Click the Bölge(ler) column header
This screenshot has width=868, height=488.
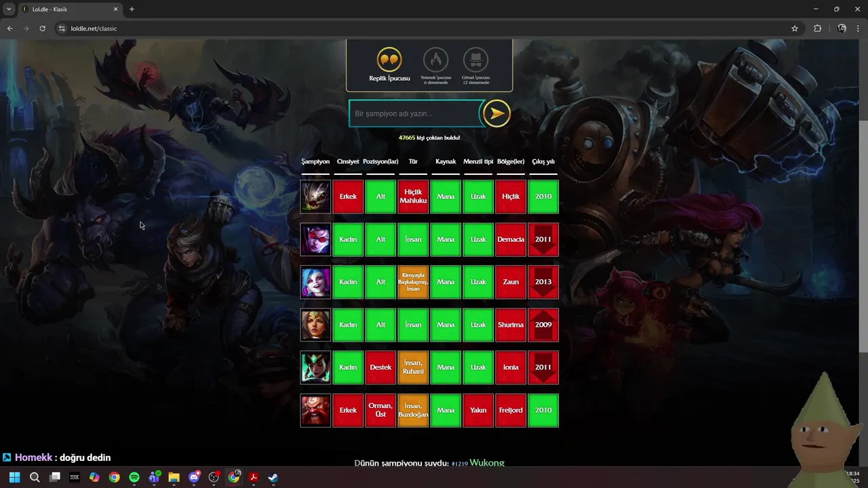point(511,161)
